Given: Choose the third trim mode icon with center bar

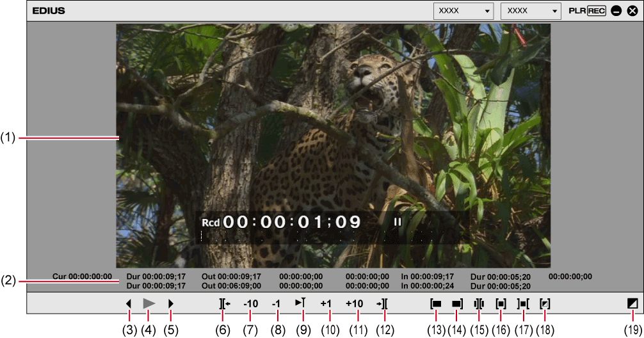Looking at the screenshot, I should pyautogui.click(x=479, y=303).
